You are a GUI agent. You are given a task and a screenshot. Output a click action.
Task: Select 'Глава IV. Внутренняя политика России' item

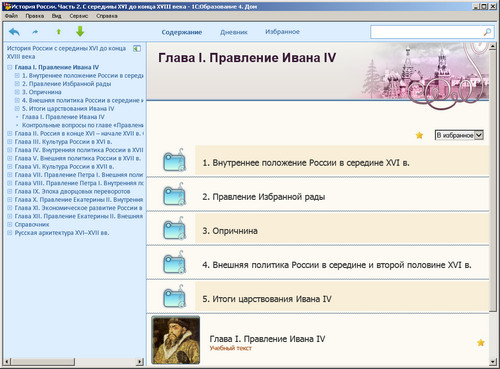pyautogui.click(x=79, y=150)
